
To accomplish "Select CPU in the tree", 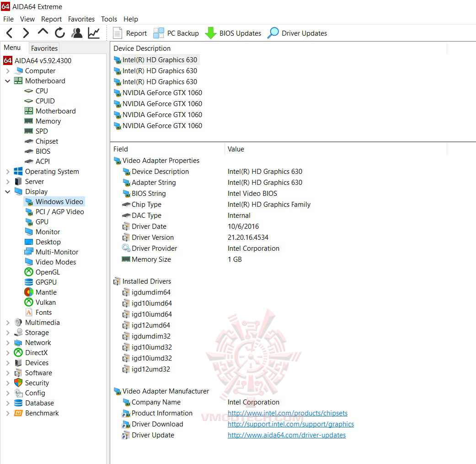I will 36,91.
